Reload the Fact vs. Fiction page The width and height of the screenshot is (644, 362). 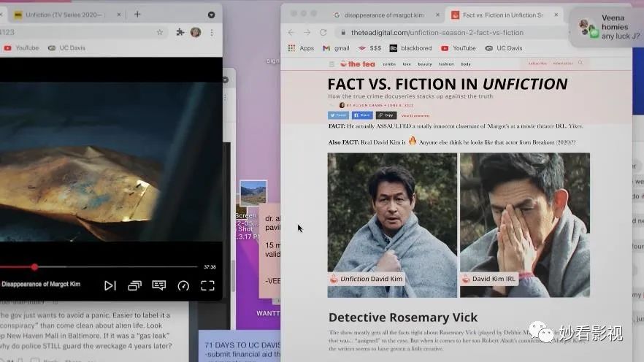point(323,33)
